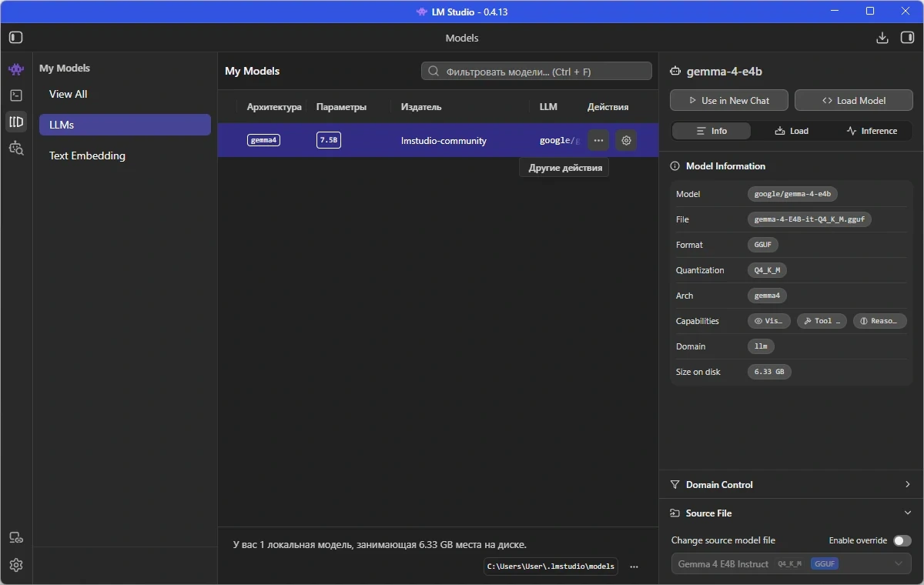This screenshot has width=924, height=585.
Task: Open the My Models folder sidebar icon
Action: coord(16,122)
